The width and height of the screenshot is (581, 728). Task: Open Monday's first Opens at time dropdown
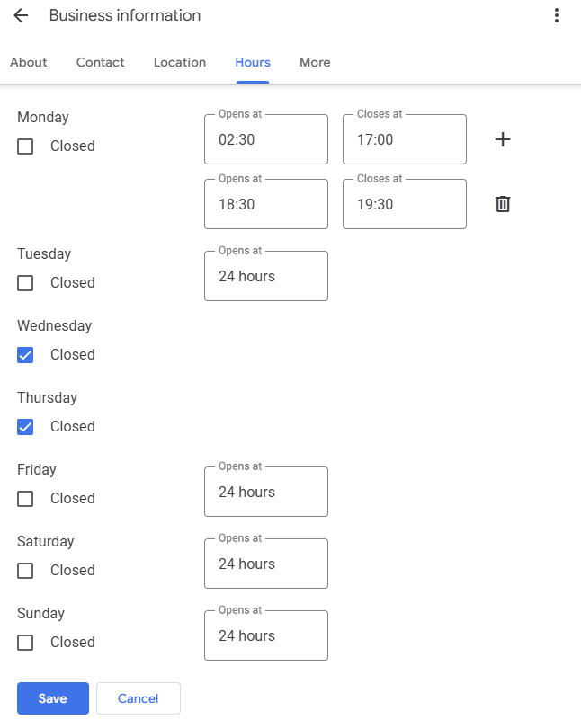click(266, 139)
